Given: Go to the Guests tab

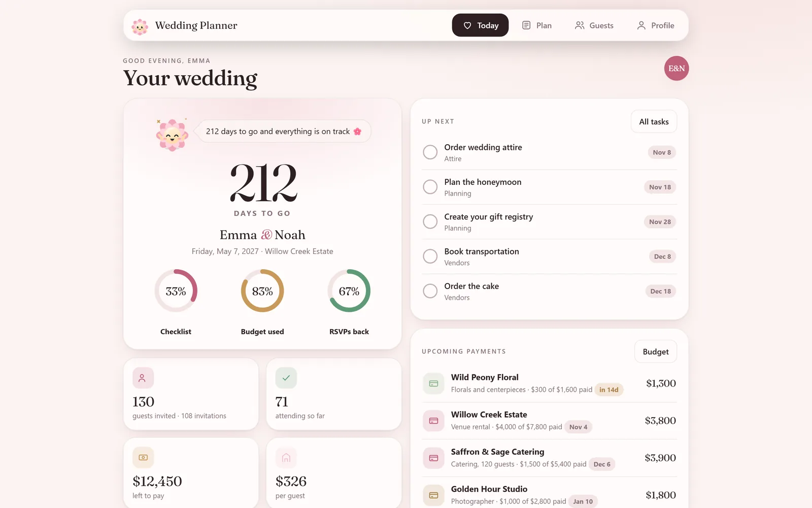Looking at the screenshot, I should [x=594, y=25].
